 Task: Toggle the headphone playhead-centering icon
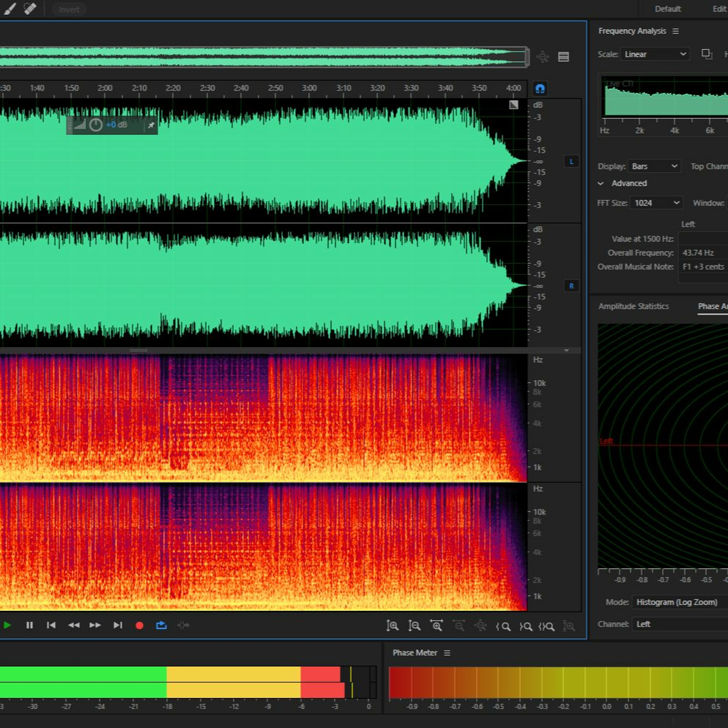[540, 89]
